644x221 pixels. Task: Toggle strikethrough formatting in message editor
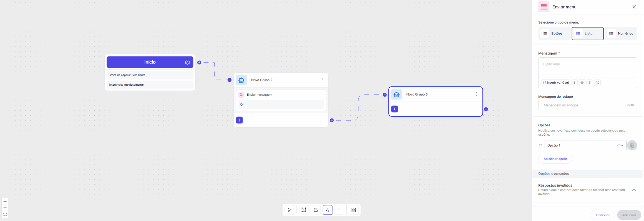(x=582, y=83)
